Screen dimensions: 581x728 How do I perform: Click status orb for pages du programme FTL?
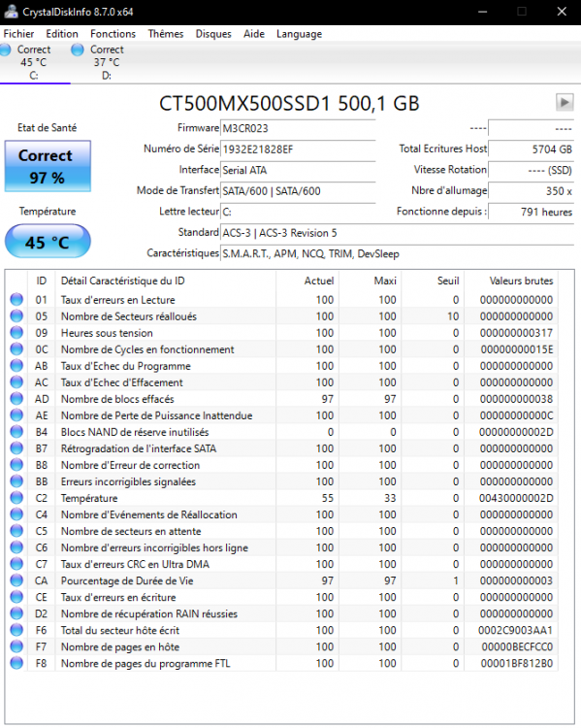pos(16,663)
